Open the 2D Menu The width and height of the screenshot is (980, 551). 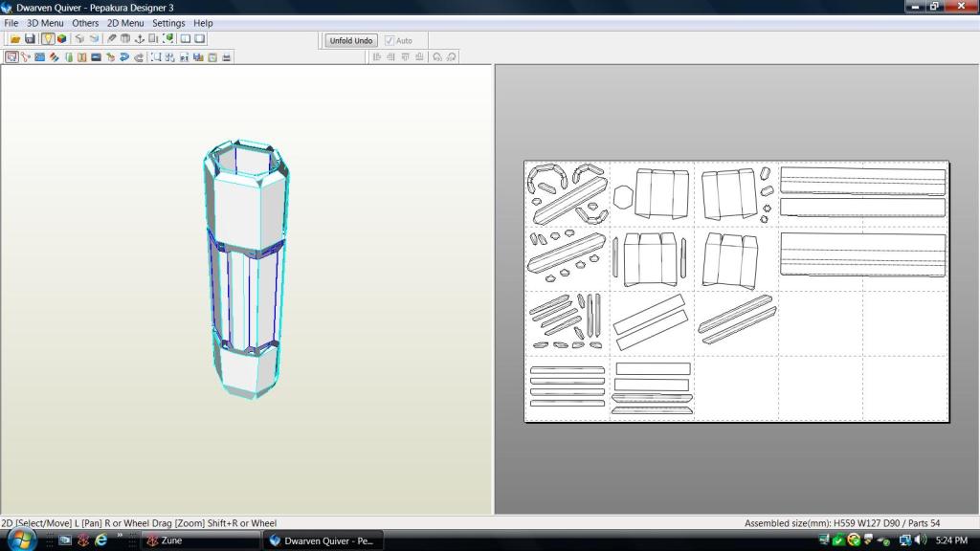(124, 23)
